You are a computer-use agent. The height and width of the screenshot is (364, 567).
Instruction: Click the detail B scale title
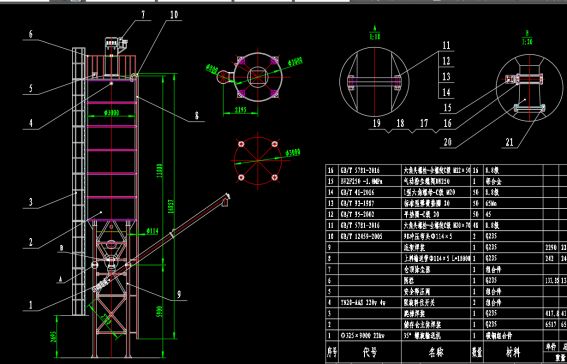point(528,38)
